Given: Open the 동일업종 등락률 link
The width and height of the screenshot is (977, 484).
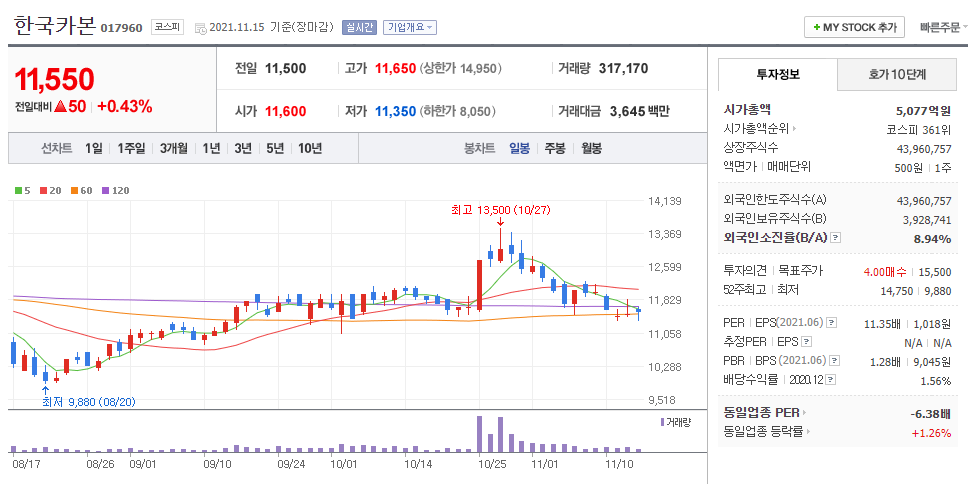Looking at the screenshot, I should (764, 431).
